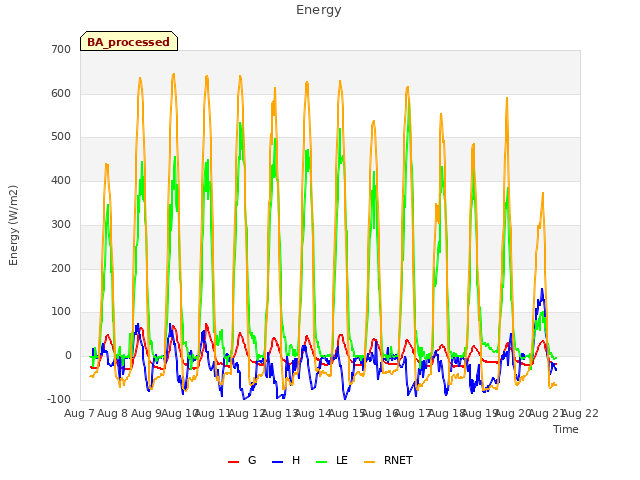Click the Energy (W/m2) y-axis label
Image resolution: width=640 pixels, height=480 pixels.
click(13, 225)
